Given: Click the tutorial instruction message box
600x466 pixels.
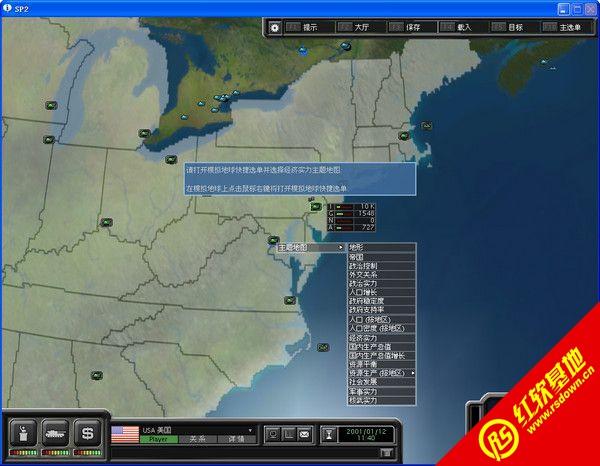Looking at the screenshot, I should 300,179.
